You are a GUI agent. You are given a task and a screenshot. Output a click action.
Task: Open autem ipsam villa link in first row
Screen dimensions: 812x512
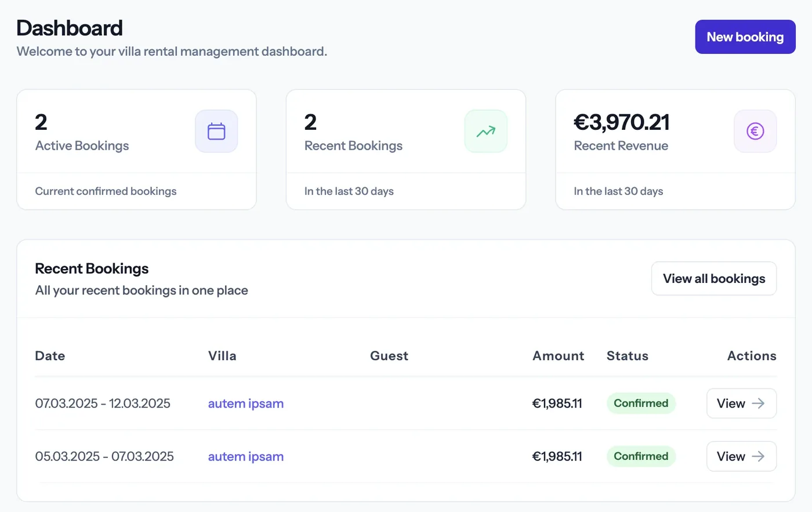246,404
